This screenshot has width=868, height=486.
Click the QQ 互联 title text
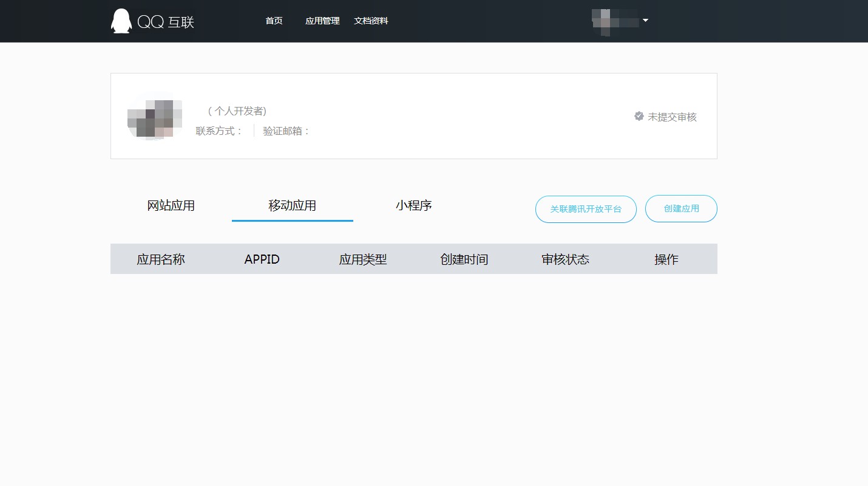[166, 22]
